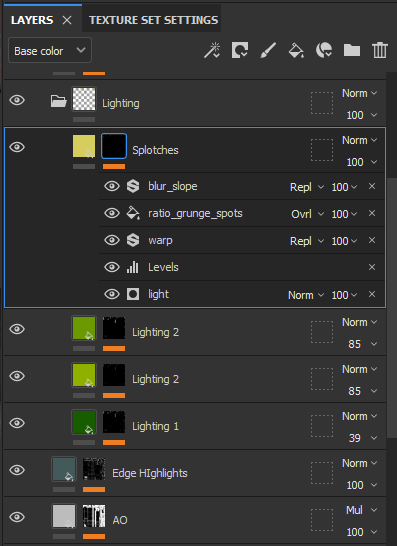This screenshot has height=546, width=397.
Task: Open the Base color channel dropdown
Action: pos(50,50)
